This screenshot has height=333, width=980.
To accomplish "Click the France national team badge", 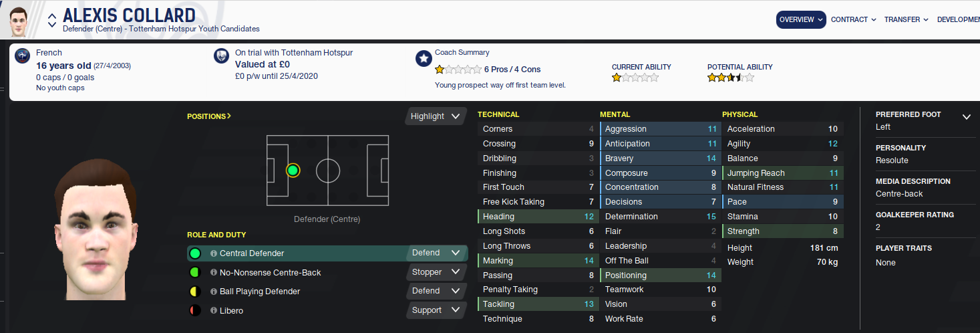I will coord(23,57).
